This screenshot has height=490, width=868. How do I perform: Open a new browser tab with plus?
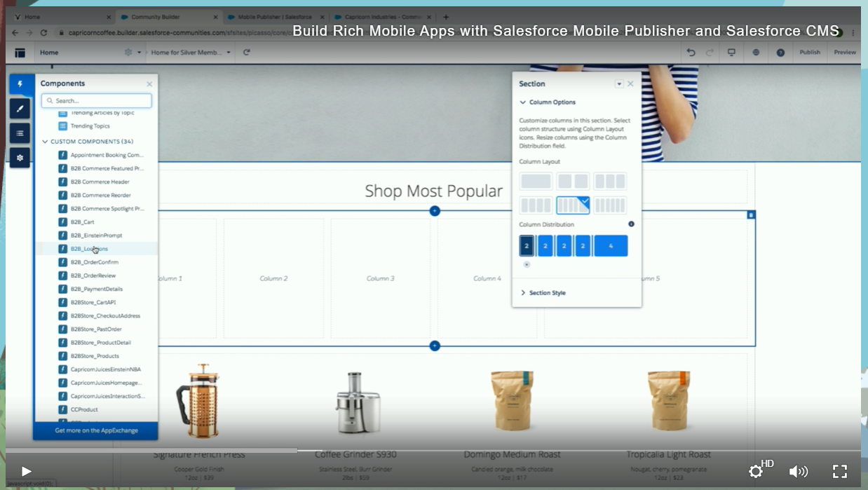tap(446, 17)
